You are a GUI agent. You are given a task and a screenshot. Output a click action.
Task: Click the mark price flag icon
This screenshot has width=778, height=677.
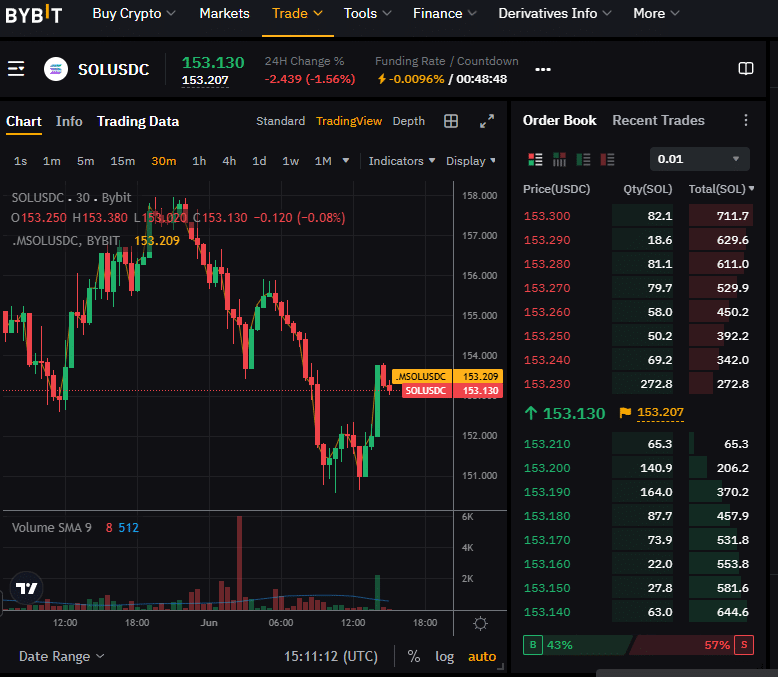point(626,412)
